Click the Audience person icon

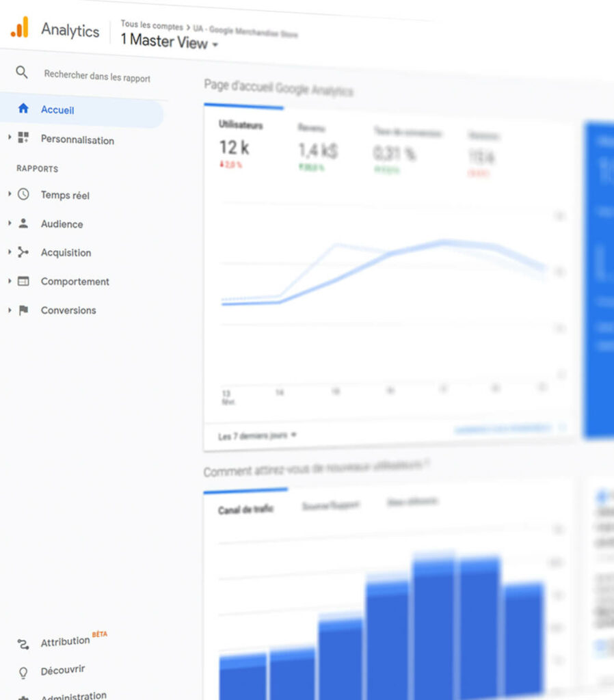[x=23, y=223]
